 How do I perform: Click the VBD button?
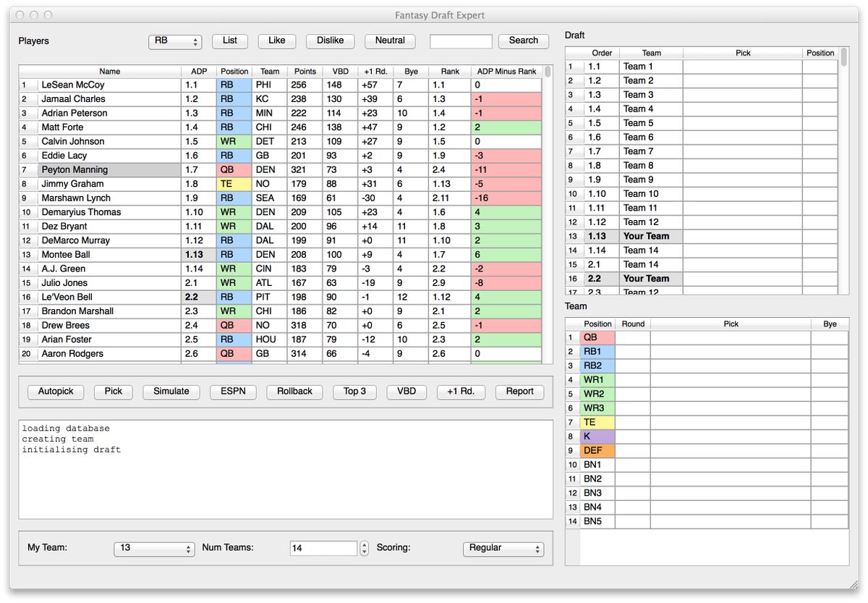pos(406,391)
